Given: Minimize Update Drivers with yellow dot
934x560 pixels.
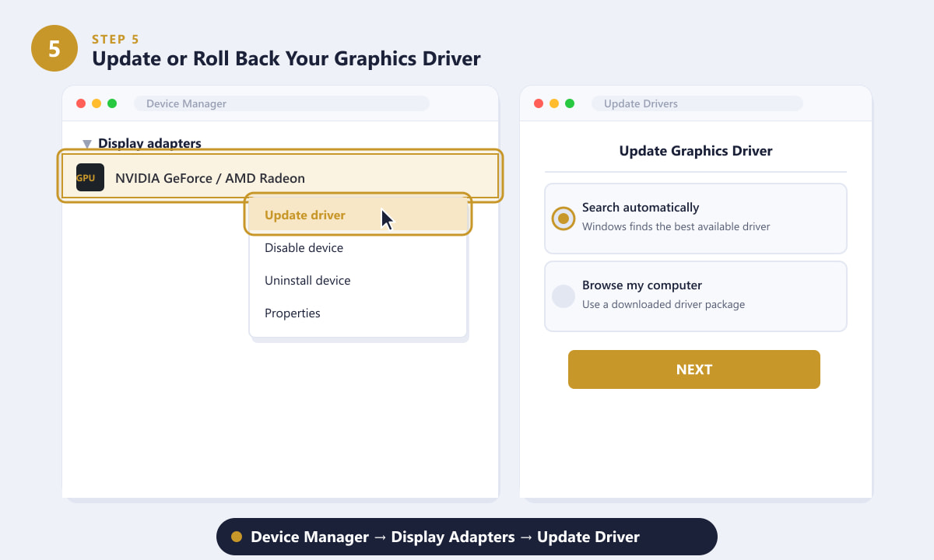Looking at the screenshot, I should point(554,103).
